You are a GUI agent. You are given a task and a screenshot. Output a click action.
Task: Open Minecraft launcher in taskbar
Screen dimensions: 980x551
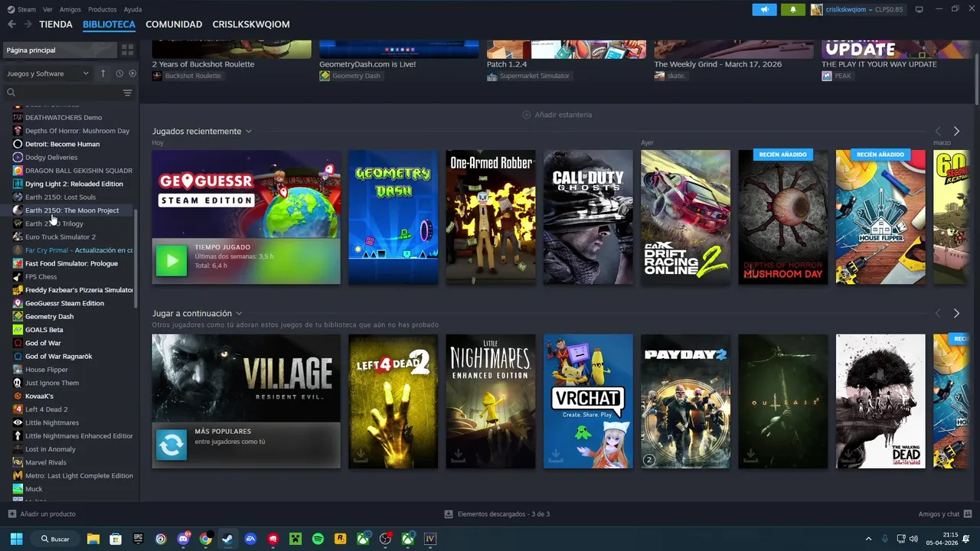click(296, 539)
